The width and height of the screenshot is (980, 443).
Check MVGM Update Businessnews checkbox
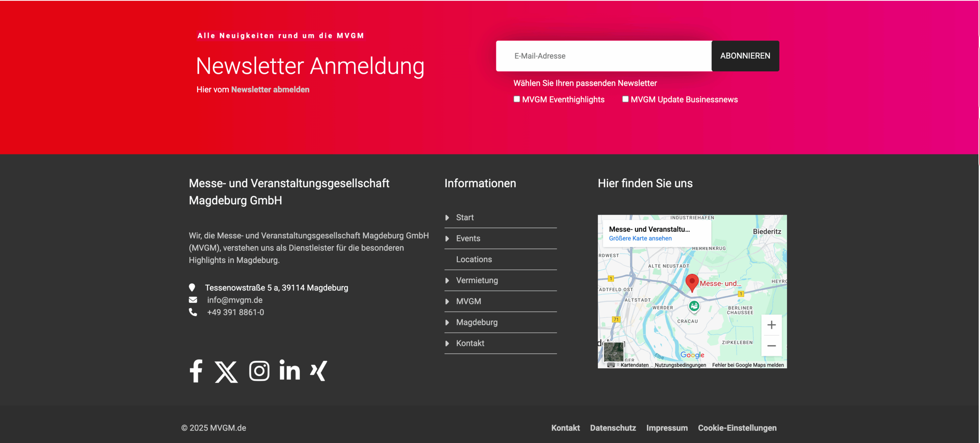tap(626, 99)
